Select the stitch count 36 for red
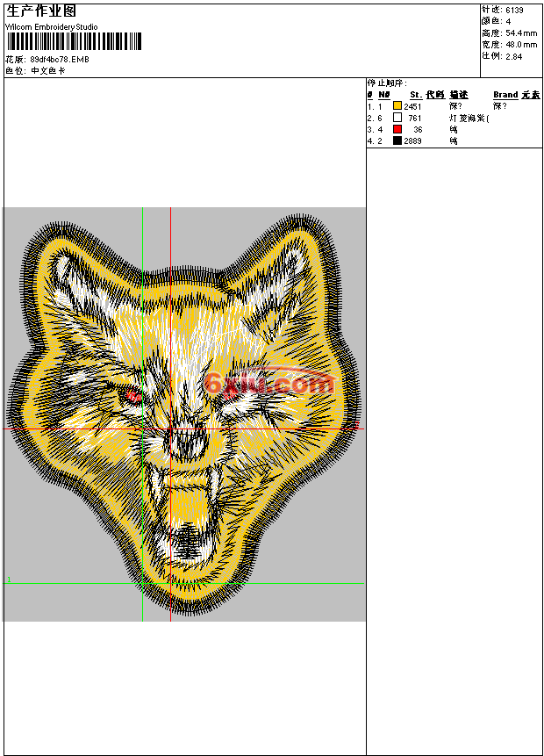This screenshot has width=544, height=756. [418, 130]
